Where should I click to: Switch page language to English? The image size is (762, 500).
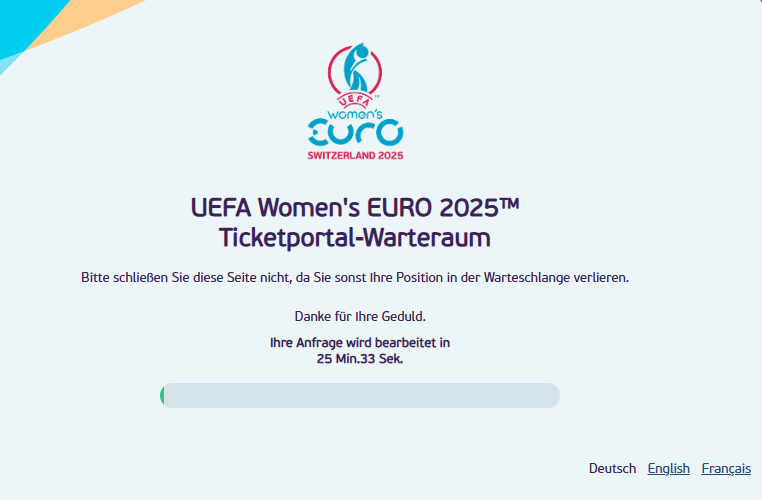click(668, 468)
